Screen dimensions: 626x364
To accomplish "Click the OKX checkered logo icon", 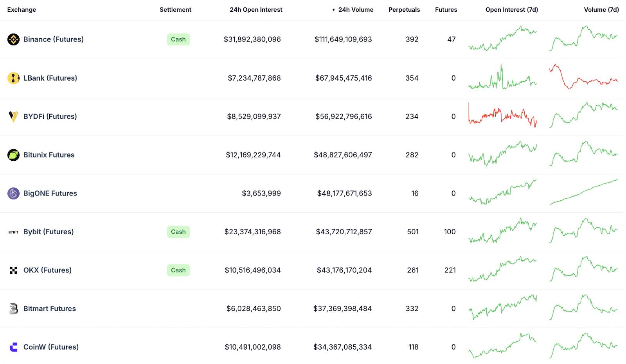I will 13,271.
